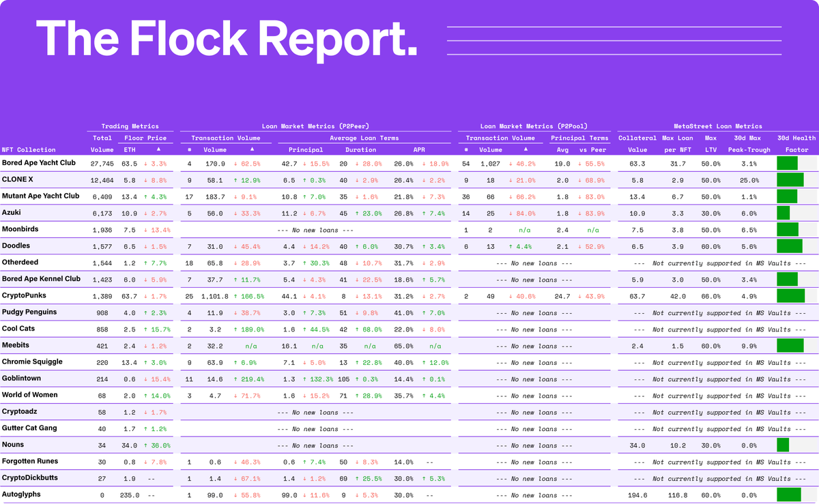Click the "Gutter Cat Gang" collection name

tap(29, 428)
